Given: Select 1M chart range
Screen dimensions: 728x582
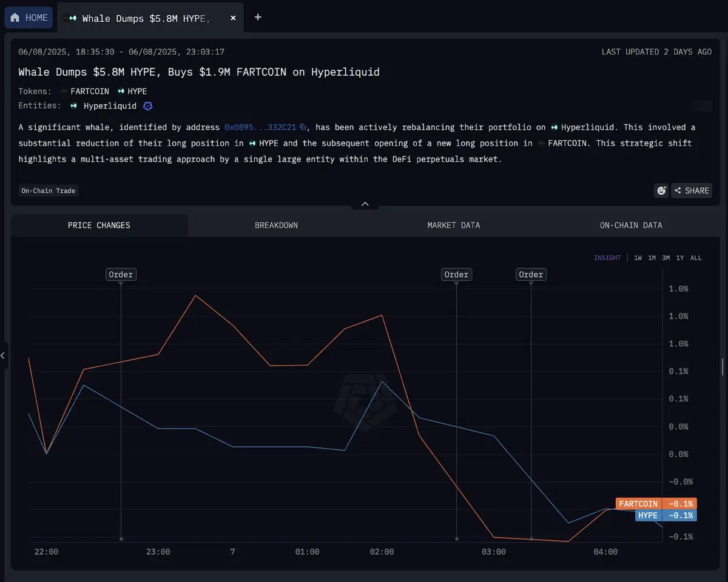Looking at the screenshot, I should (x=652, y=258).
